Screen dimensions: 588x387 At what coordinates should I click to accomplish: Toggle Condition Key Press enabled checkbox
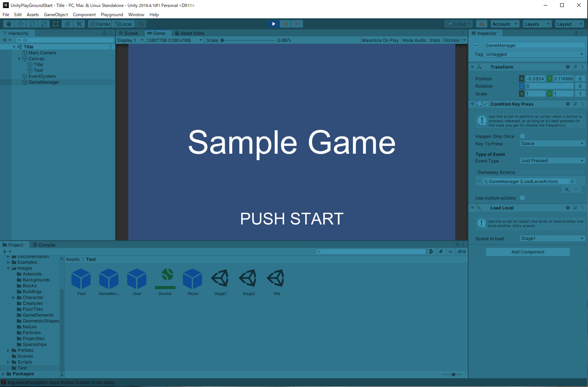point(486,104)
